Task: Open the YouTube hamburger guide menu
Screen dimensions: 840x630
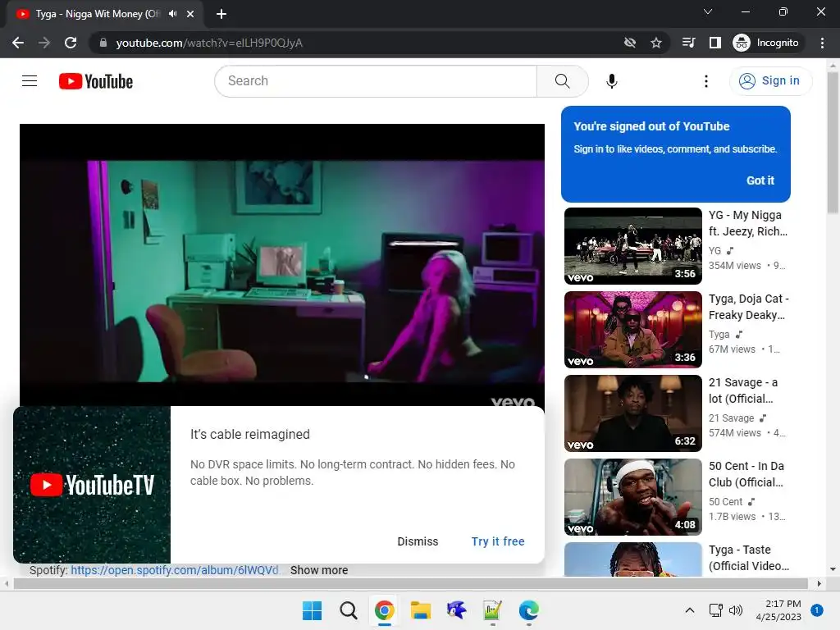Action: pyautogui.click(x=30, y=81)
